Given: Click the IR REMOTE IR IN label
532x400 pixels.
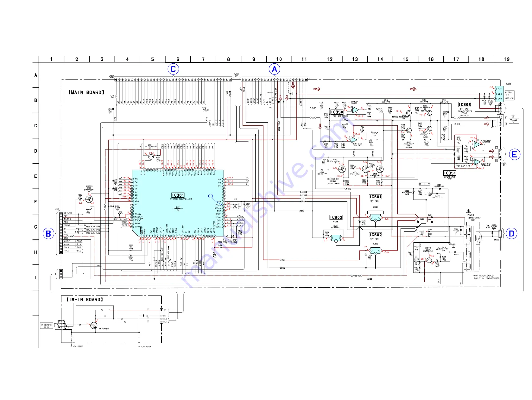Looking at the screenshot, I should coord(47,326).
